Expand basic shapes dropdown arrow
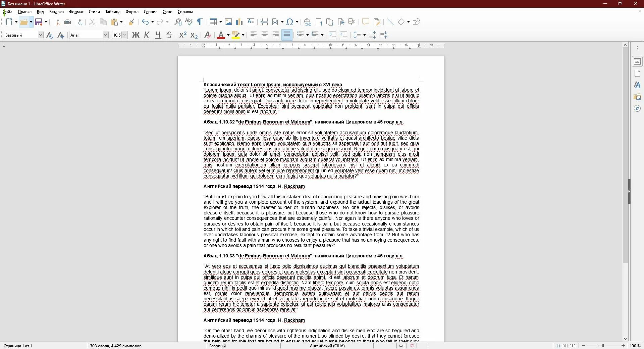 pos(408,22)
